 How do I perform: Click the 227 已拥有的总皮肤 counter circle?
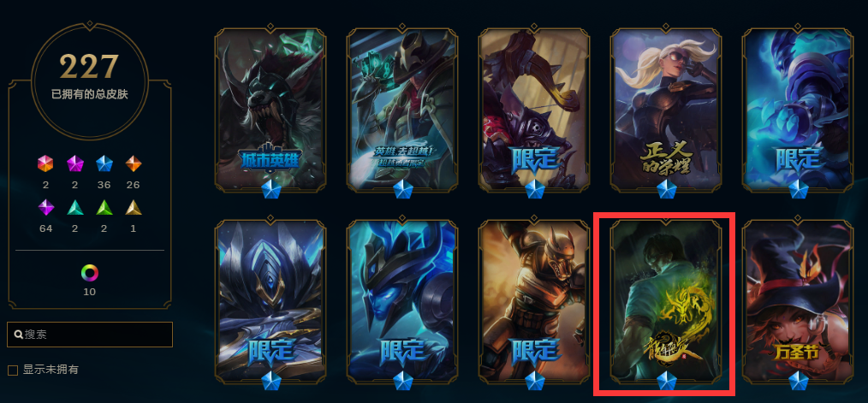click(90, 81)
